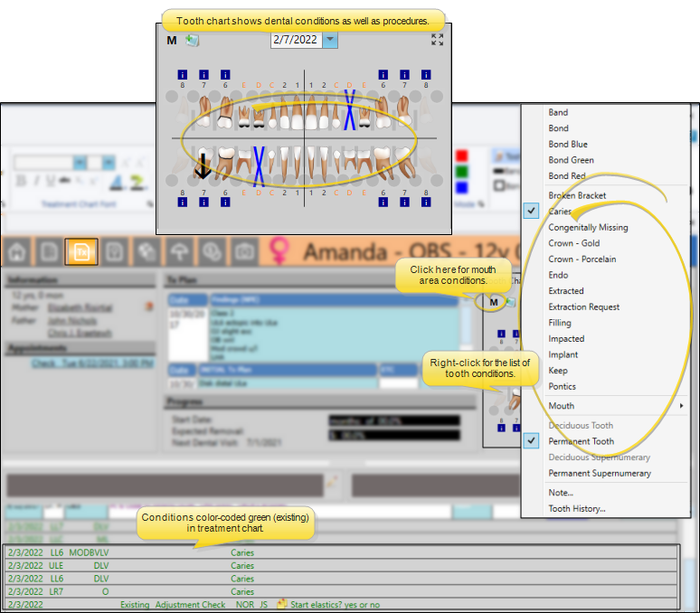Select Bond Red condition
700x613 pixels.
[567, 175]
